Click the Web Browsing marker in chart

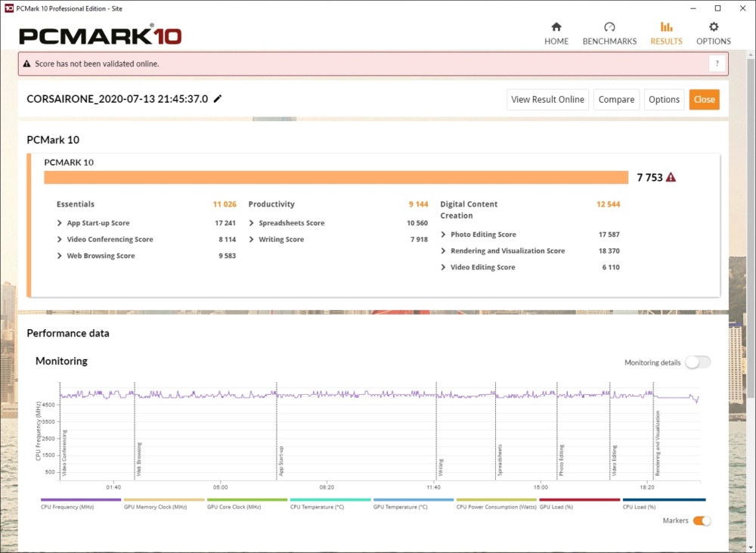click(139, 459)
